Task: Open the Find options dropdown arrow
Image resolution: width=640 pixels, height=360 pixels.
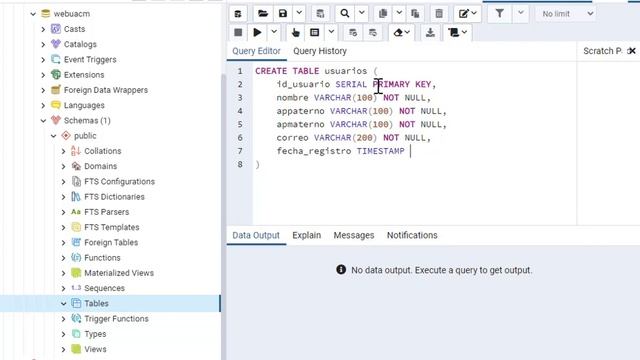Action: 362,13
